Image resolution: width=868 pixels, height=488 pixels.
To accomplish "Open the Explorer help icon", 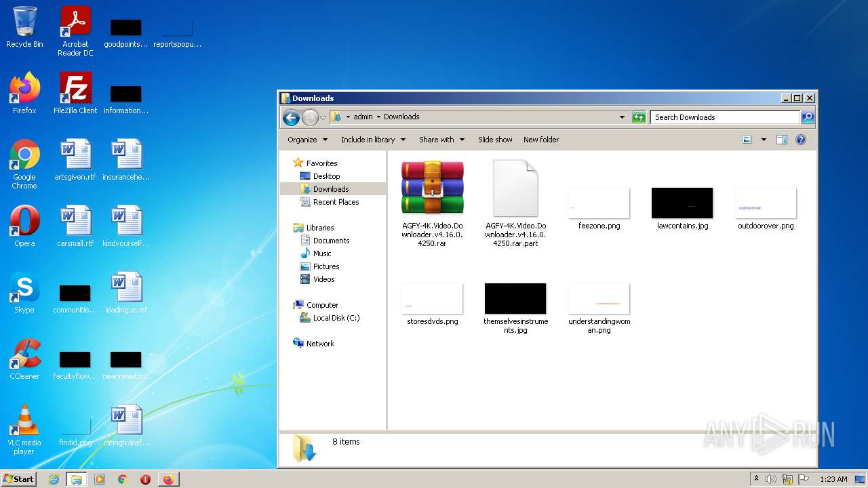I will 800,140.
